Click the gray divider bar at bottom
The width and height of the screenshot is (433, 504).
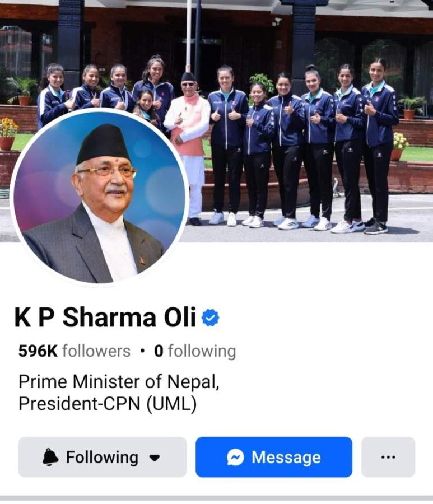(x=216, y=498)
